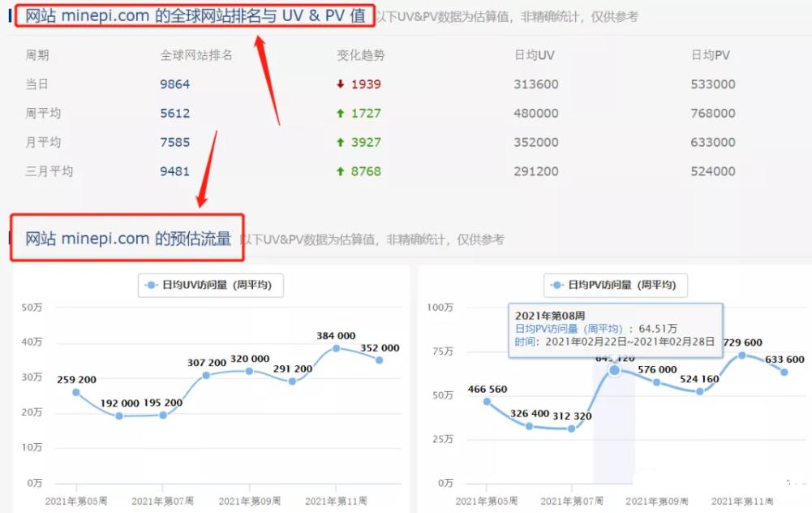Toggle the 日均UV访问量 (周平均) legend
The image size is (812, 513).
click(x=210, y=285)
